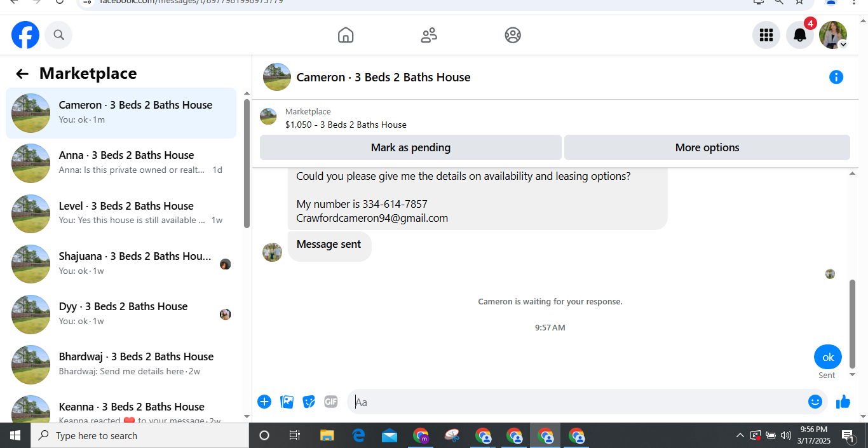Select the Level conversation
The image size is (868, 448).
121,214
